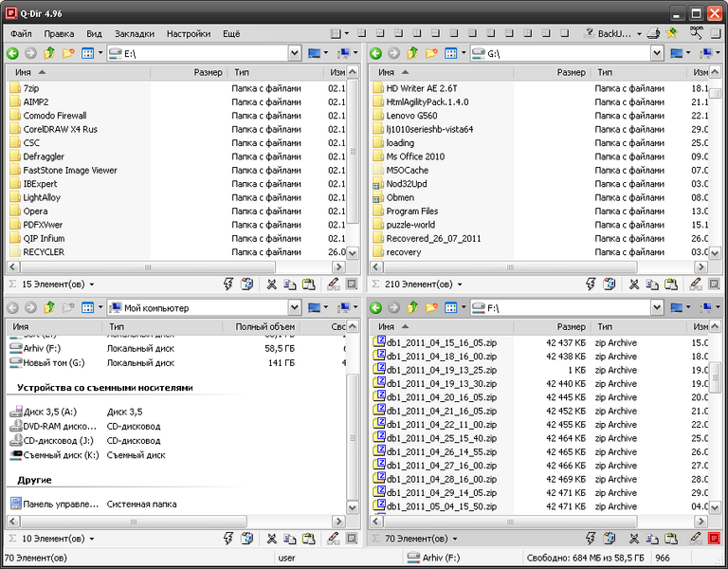Image resolution: width=728 pixels, height=569 pixels.
Task: Click refresh icon in E:\ pane status bar
Action: (x=246, y=284)
